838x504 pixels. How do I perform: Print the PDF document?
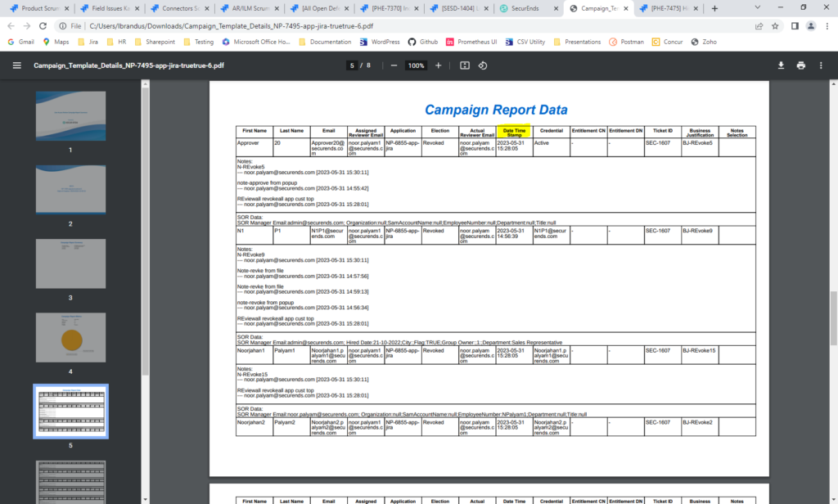tap(800, 65)
